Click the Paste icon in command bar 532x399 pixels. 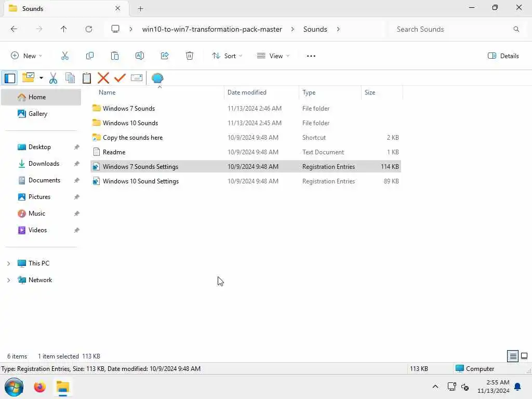tap(115, 56)
